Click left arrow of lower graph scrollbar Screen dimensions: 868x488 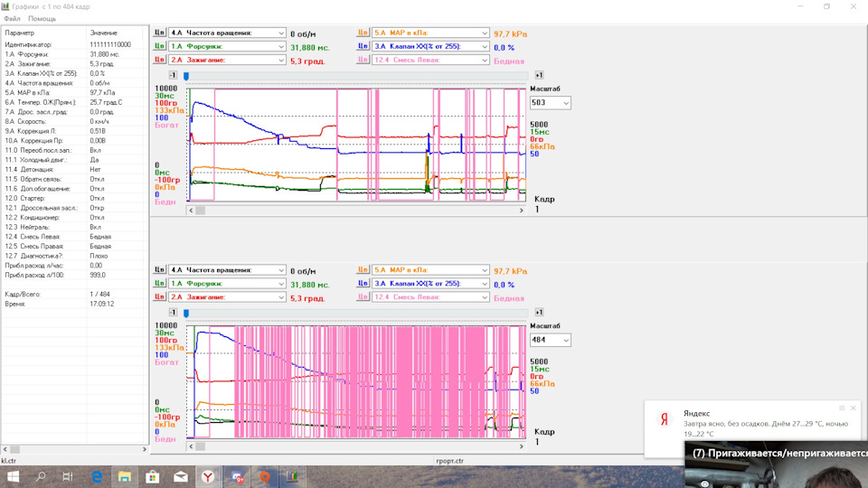(191, 446)
